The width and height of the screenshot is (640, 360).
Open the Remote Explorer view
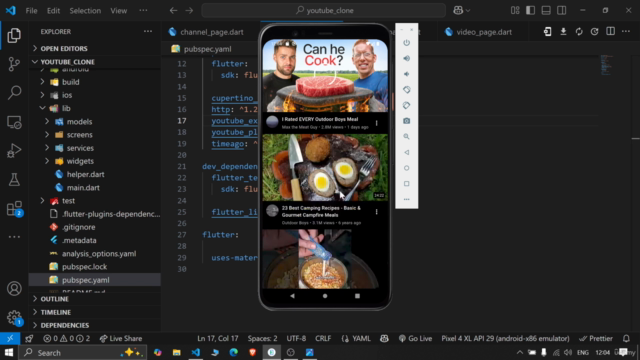[x=14, y=122]
